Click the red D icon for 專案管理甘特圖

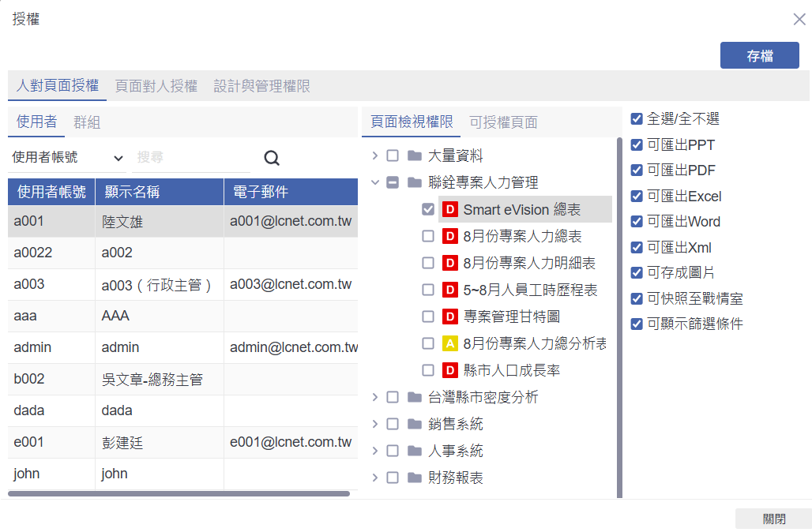(450, 317)
